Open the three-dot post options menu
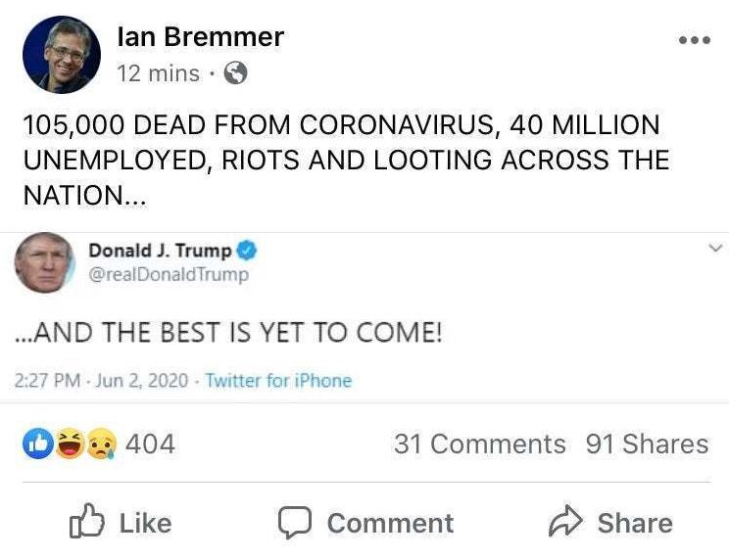This screenshot has height=560, width=729. (694, 40)
